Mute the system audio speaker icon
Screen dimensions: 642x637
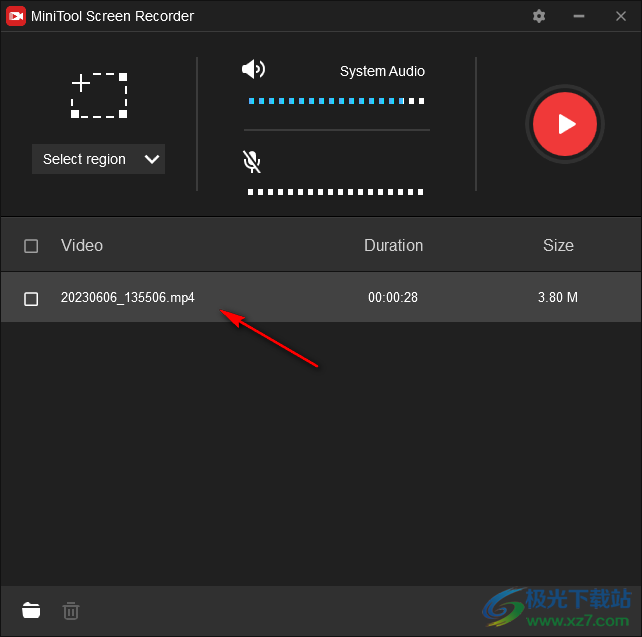click(x=253, y=69)
